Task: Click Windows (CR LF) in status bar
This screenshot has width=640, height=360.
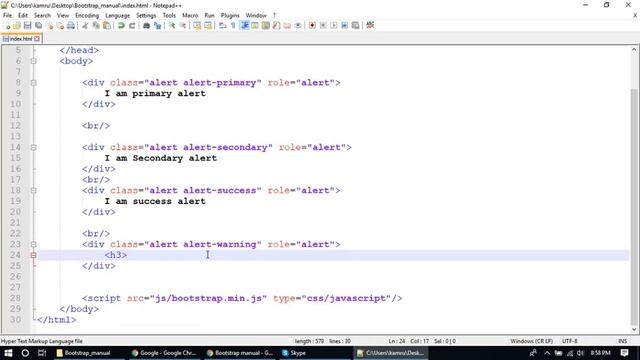Action: point(531,341)
